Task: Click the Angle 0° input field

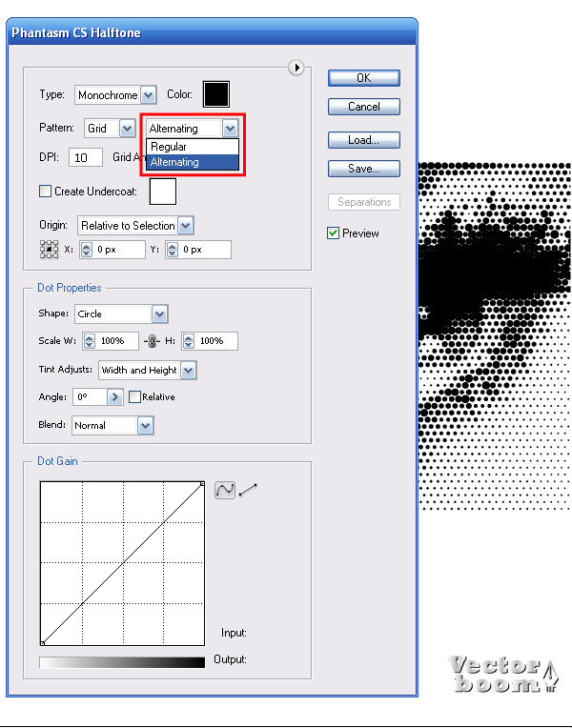Action: point(91,397)
